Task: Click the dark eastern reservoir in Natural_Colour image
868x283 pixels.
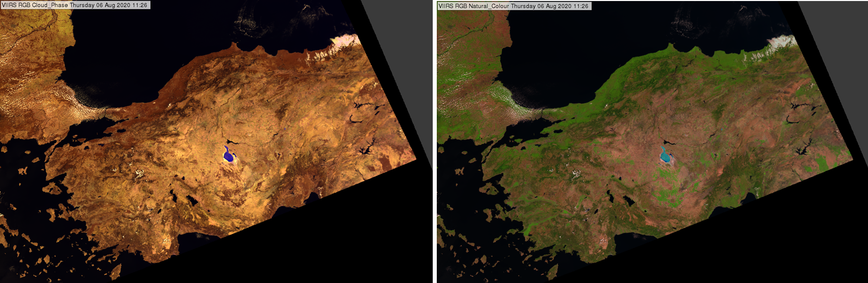Action: coord(801,150)
